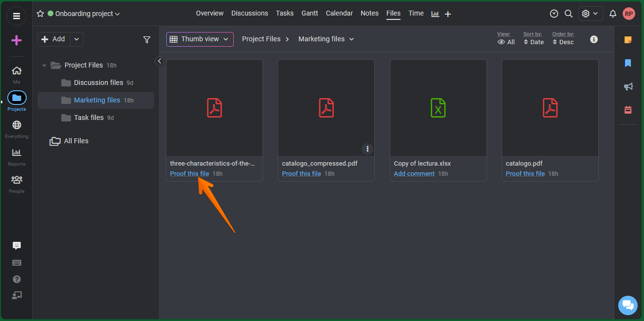Toggle the View All eye filter
Image resolution: width=644 pixels, height=321 pixels.
[x=506, y=42]
